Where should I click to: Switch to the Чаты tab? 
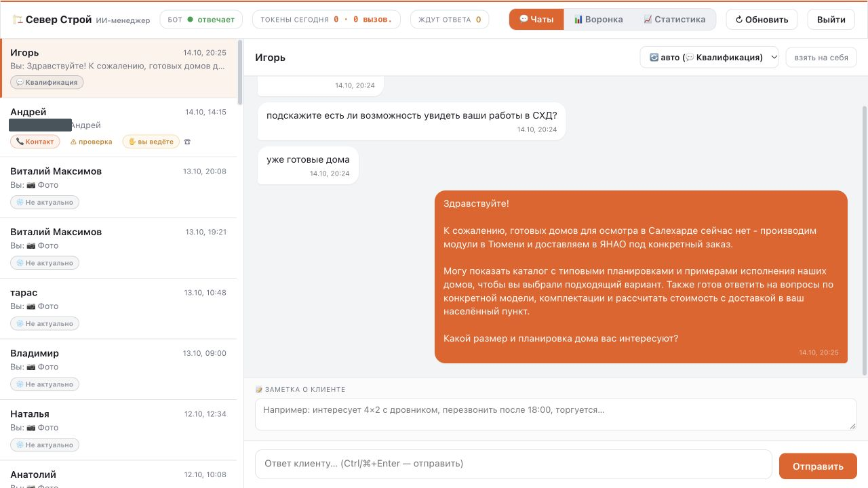(536, 20)
